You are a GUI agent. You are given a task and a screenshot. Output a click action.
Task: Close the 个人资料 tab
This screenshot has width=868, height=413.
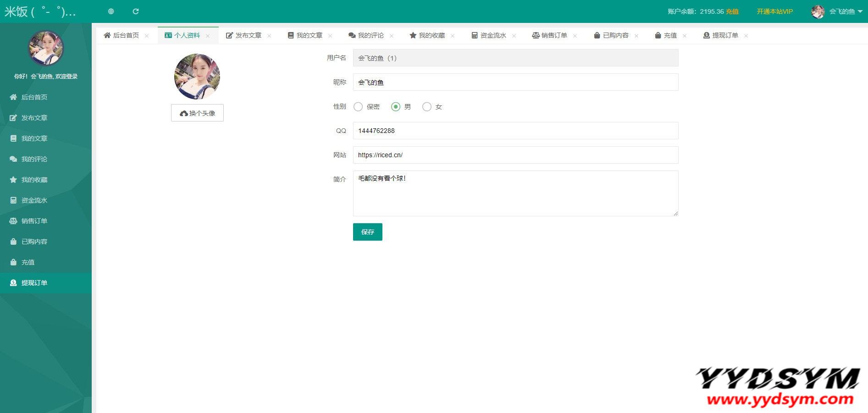pos(208,36)
